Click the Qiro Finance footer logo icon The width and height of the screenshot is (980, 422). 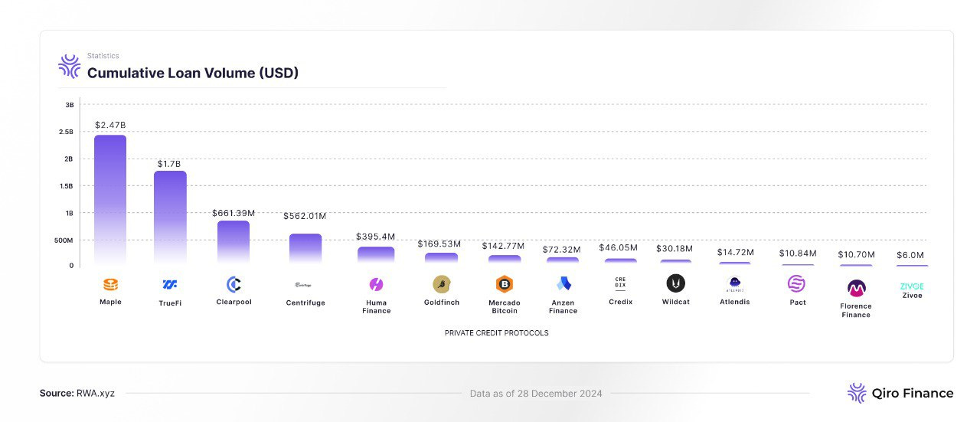point(857,393)
